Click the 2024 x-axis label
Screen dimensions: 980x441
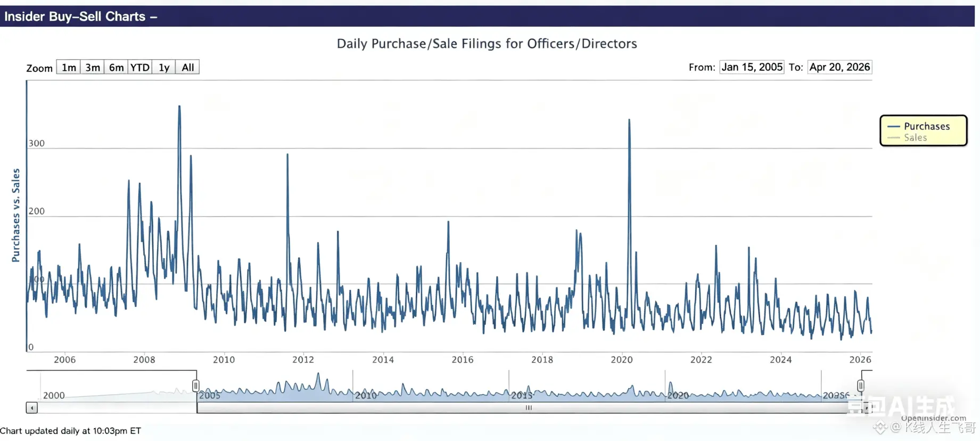tap(781, 360)
